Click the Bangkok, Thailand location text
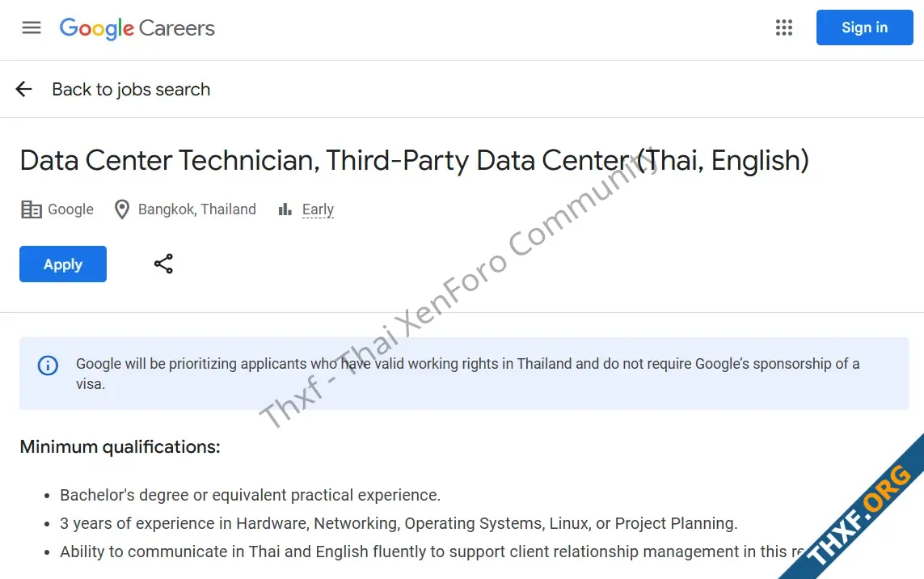924x579 pixels. tap(196, 209)
